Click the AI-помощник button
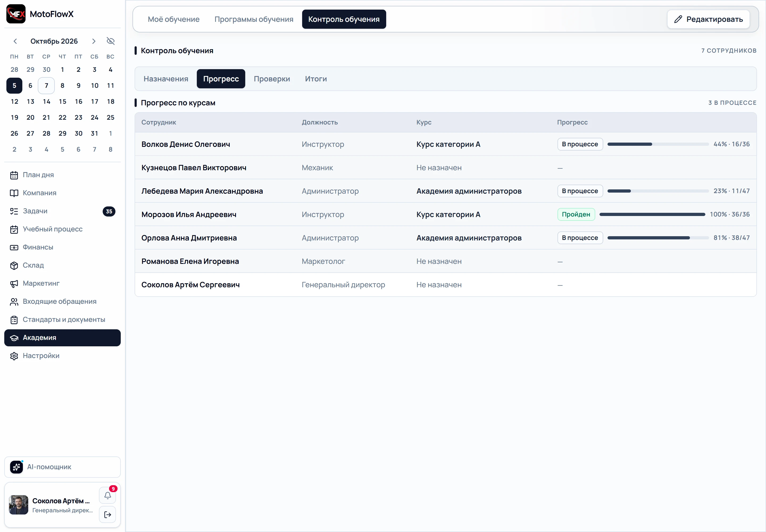This screenshot has height=532, width=766. [62, 467]
